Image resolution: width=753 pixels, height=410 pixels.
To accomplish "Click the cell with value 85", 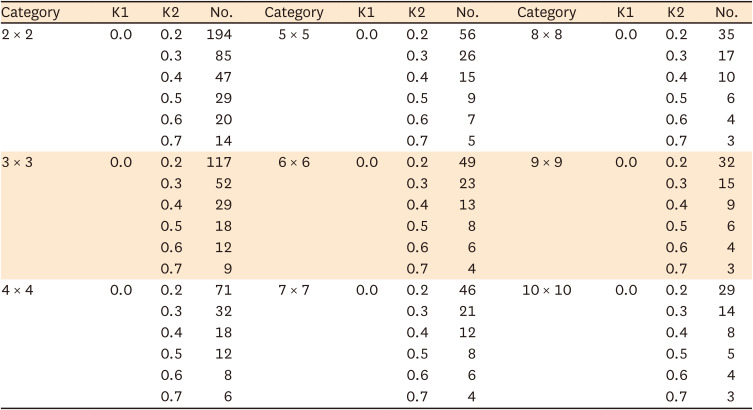I will point(224,56).
